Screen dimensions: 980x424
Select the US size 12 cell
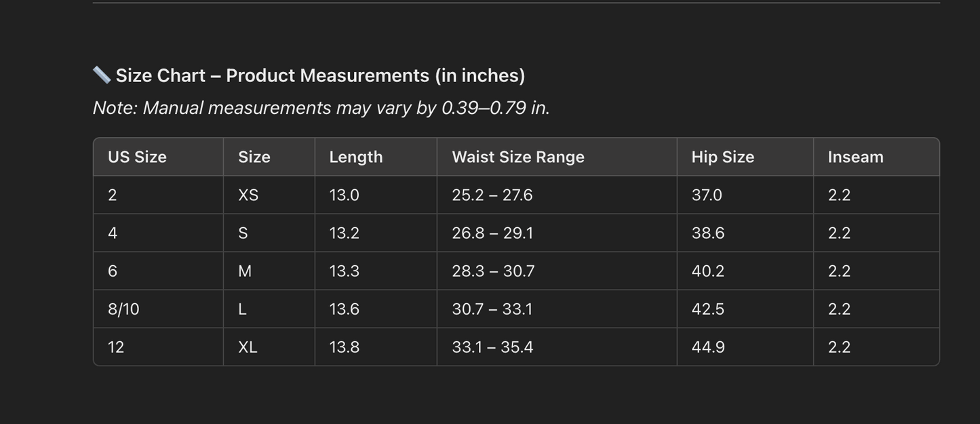(116, 347)
